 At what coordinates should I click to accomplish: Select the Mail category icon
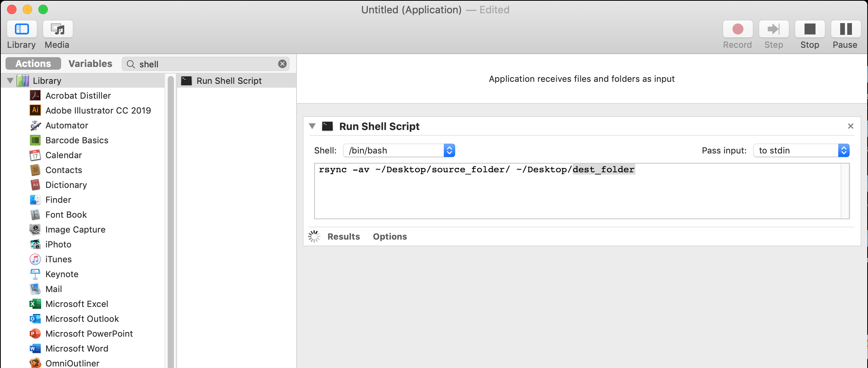pyautogui.click(x=35, y=289)
